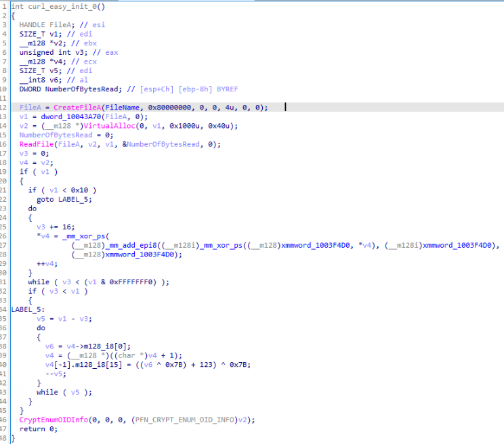Select the CryptEnumOIDInfo function call
The width and height of the screenshot is (504, 444).
click(x=51, y=420)
